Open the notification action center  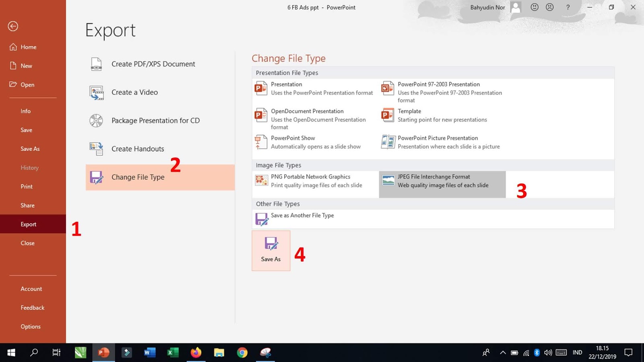628,353
